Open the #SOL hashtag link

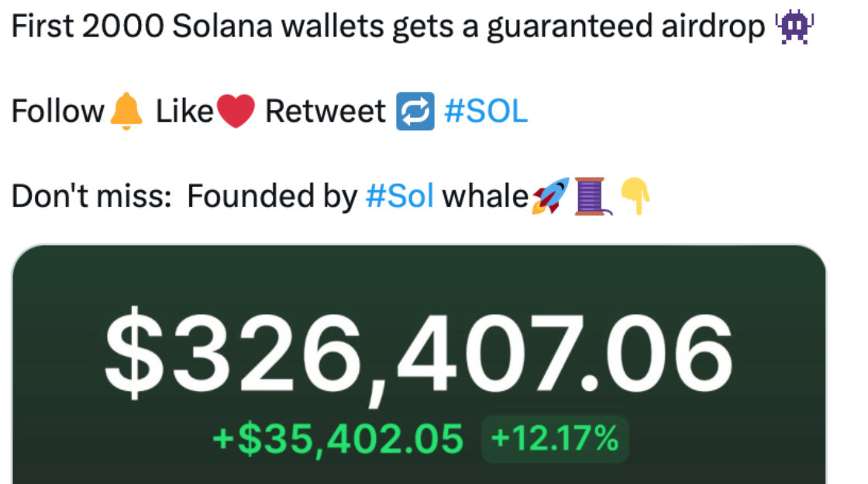tap(486, 112)
